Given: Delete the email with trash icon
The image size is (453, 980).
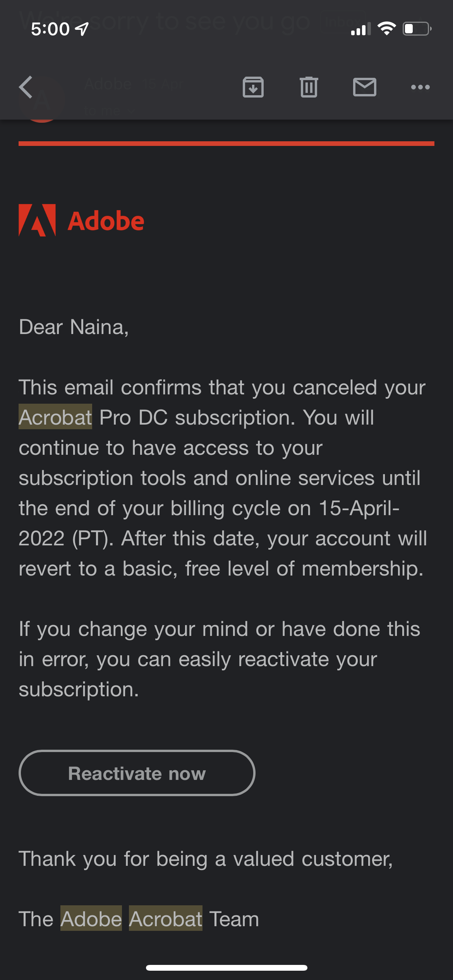Looking at the screenshot, I should pos(309,87).
